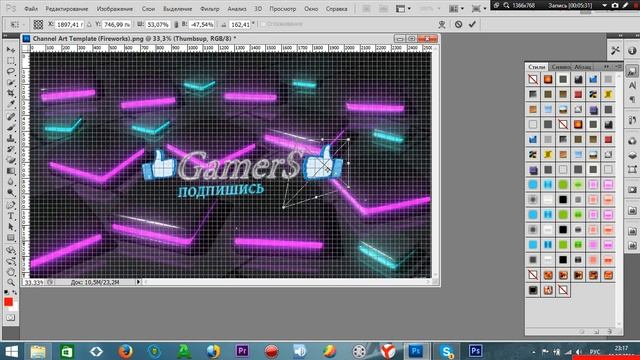The height and width of the screenshot is (360, 640).
Task: Select the Crop tool
Action: (x=11, y=93)
